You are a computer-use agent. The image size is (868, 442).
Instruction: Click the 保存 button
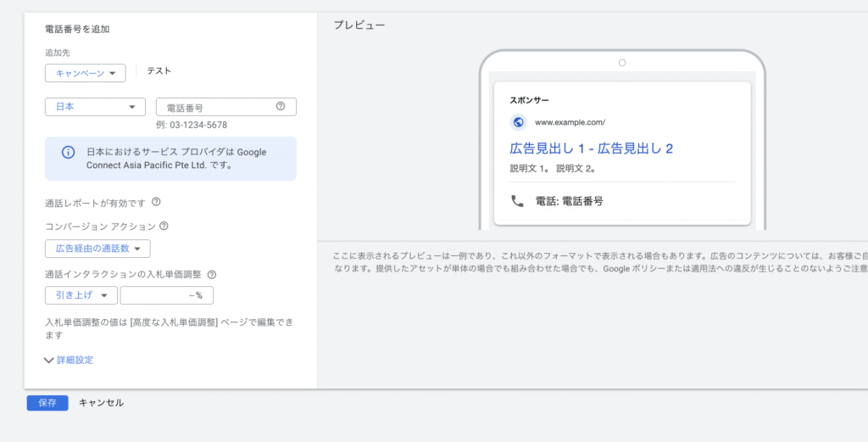(x=47, y=403)
